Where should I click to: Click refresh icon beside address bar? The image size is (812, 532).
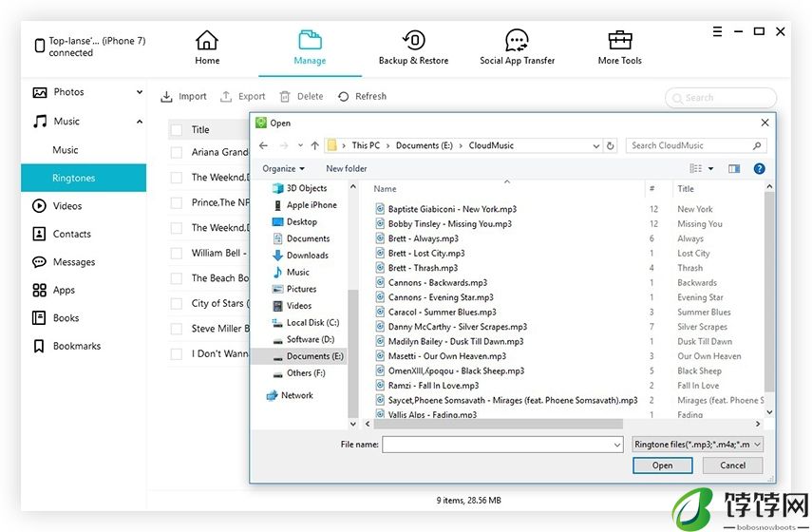[611, 146]
